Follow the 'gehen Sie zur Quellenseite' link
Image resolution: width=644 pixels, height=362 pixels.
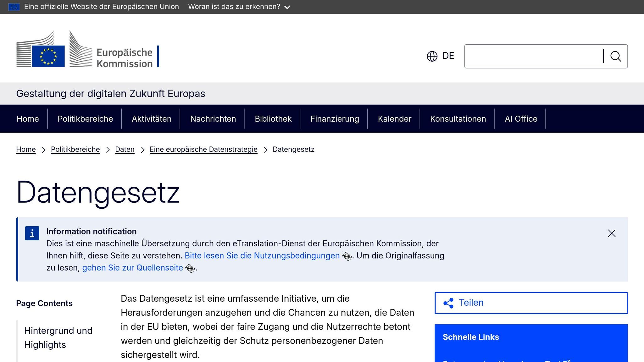(133, 268)
